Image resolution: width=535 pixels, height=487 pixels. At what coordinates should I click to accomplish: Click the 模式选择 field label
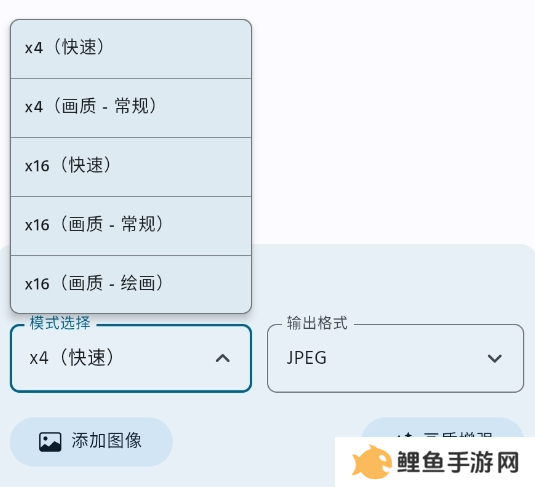(x=60, y=323)
